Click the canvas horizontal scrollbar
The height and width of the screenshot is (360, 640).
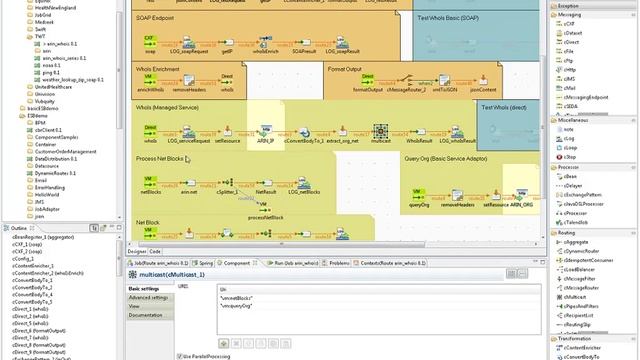282,244
